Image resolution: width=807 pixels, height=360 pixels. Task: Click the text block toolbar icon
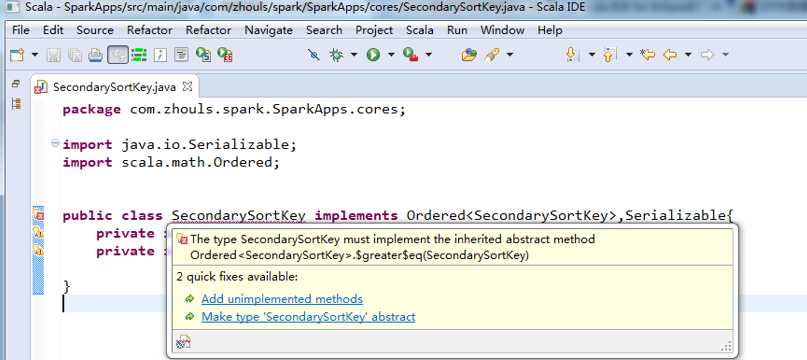tap(181, 55)
